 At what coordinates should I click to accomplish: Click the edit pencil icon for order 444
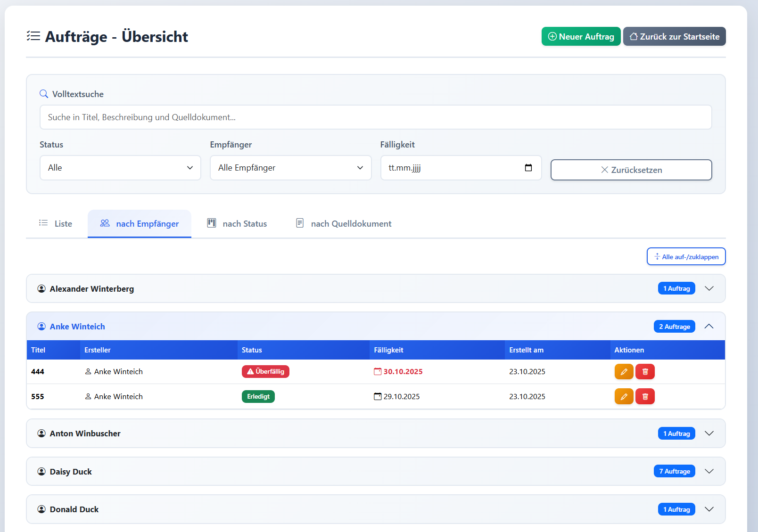point(624,372)
